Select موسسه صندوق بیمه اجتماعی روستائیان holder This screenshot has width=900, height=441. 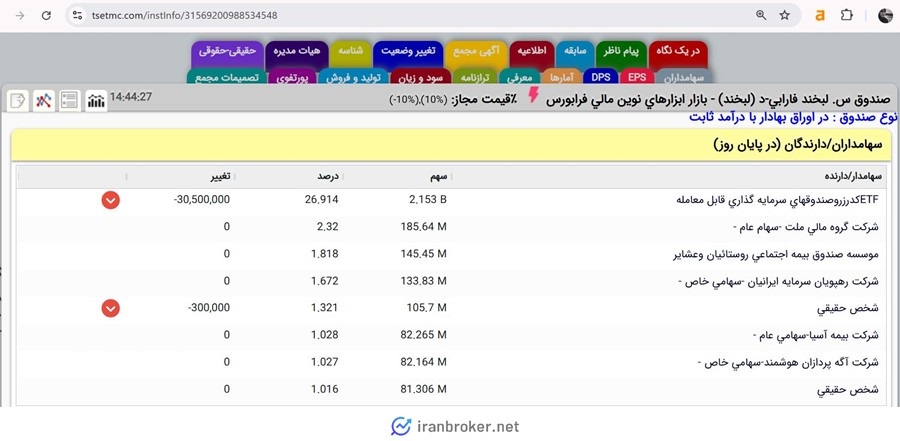(775, 254)
